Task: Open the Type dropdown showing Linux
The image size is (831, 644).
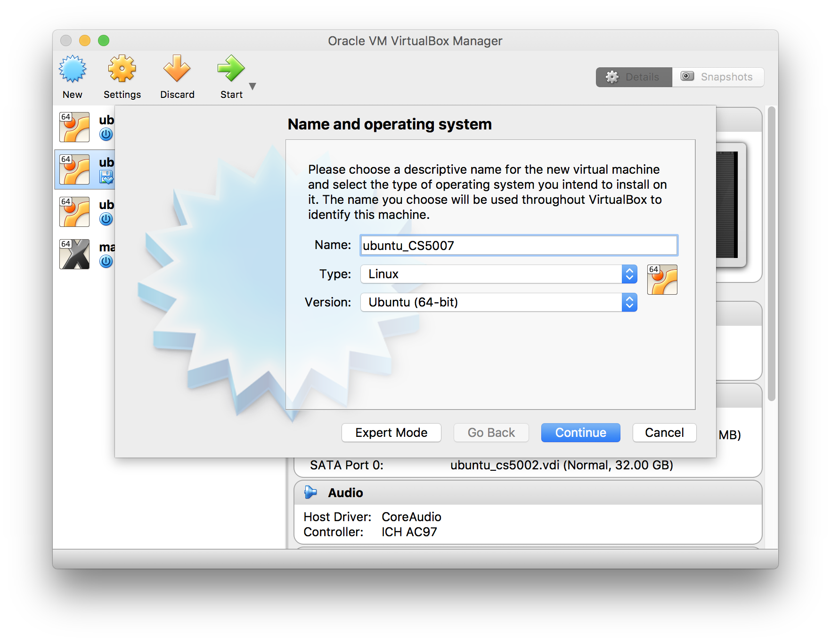Action: pyautogui.click(x=499, y=274)
